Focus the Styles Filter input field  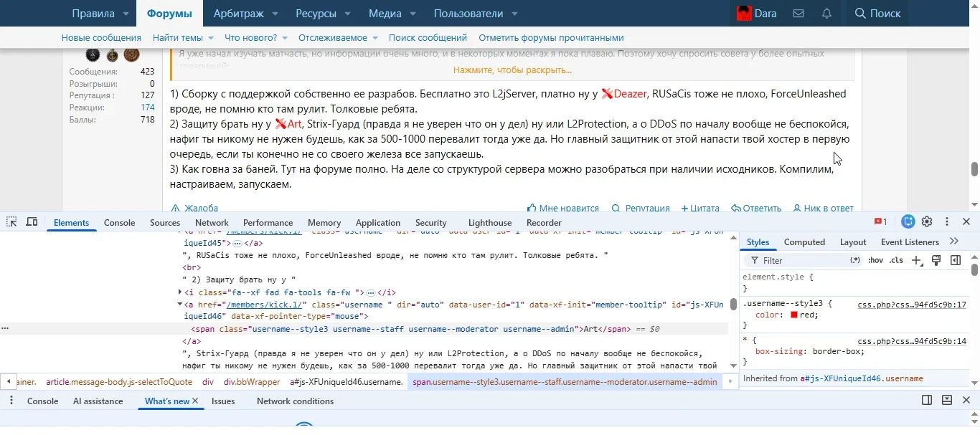[802, 260]
